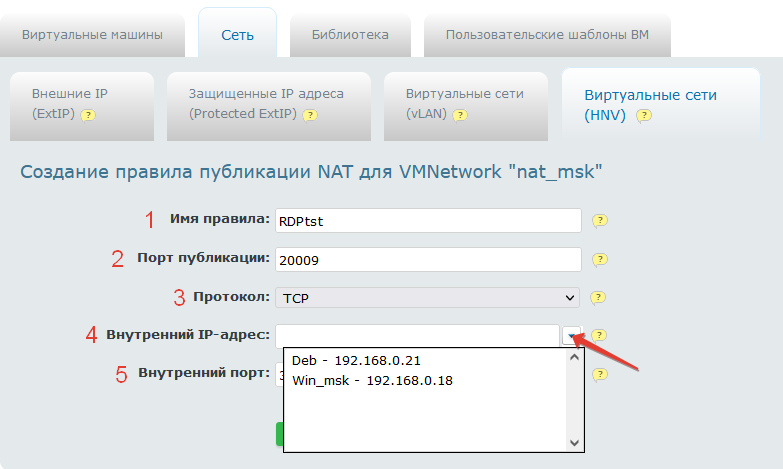Switch to the Виртуальные машины tab
This screenshot has width=783, height=469.
(x=91, y=35)
